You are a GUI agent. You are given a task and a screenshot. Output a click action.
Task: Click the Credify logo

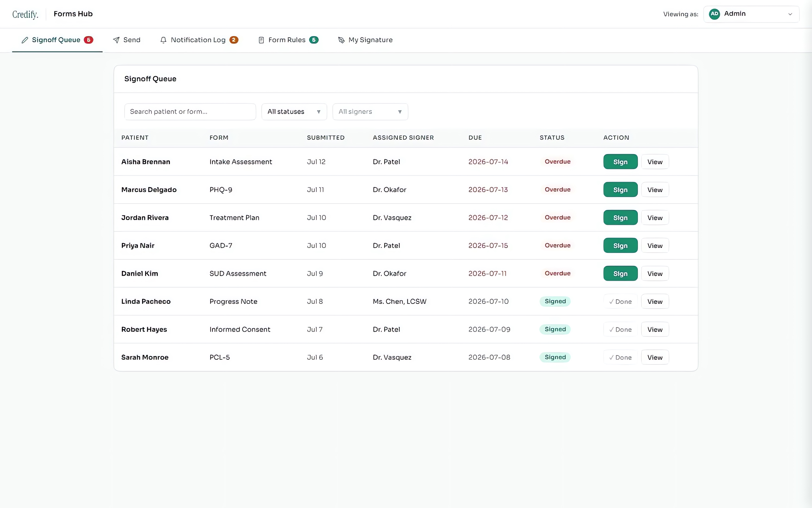coord(25,14)
